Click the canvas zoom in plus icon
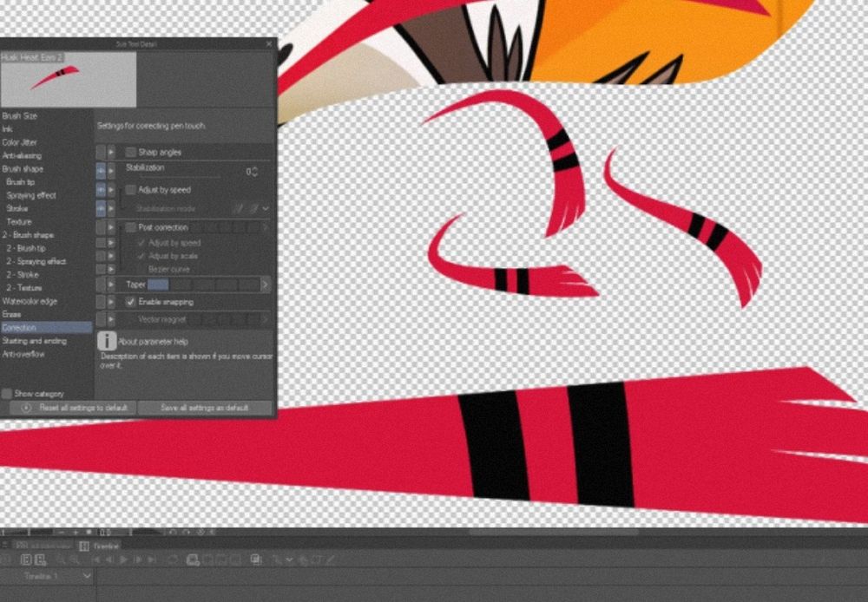The height and width of the screenshot is (602, 868). click(x=76, y=532)
